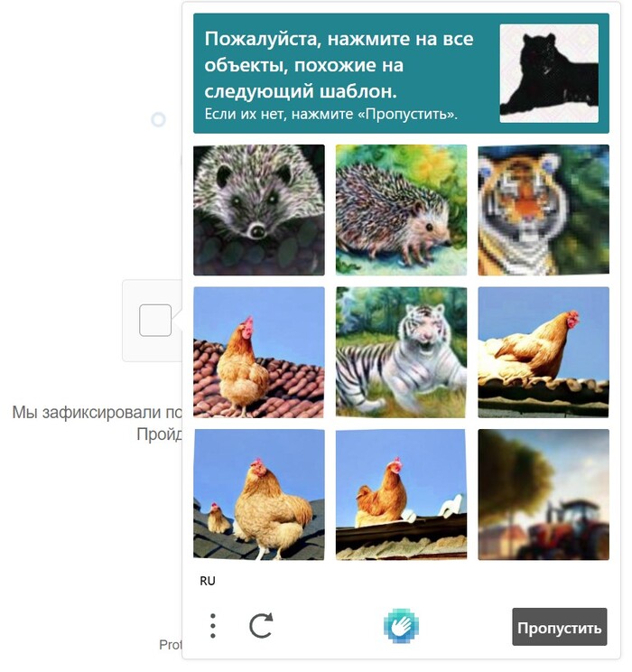632x672 pixels.
Task: Select the hen lying down facing right
Action: 544,352
